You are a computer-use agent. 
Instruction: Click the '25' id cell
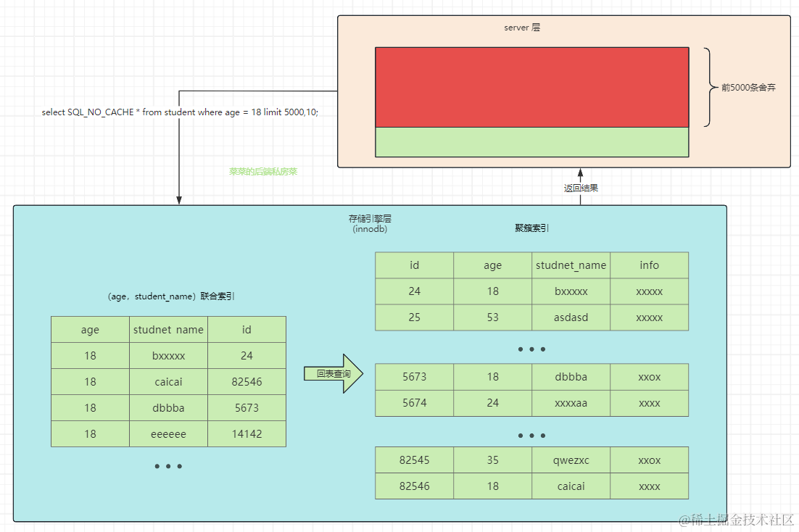pos(414,317)
